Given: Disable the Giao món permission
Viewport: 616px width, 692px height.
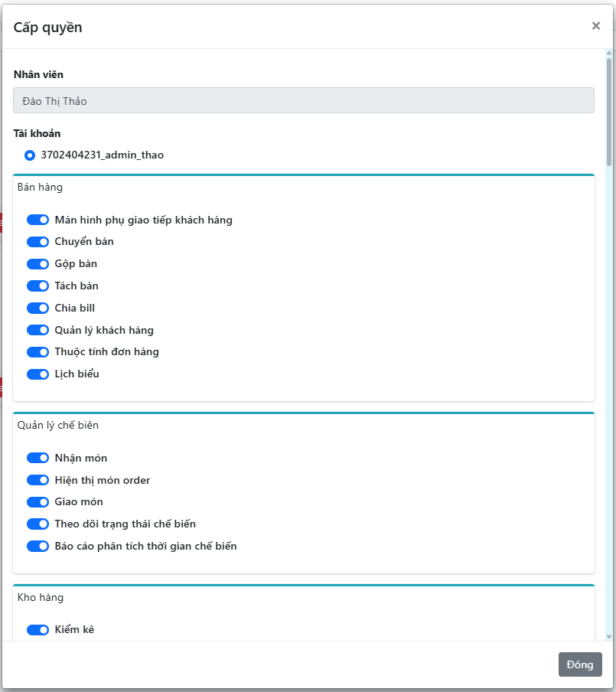Looking at the screenshot, I should pos(37,502).
